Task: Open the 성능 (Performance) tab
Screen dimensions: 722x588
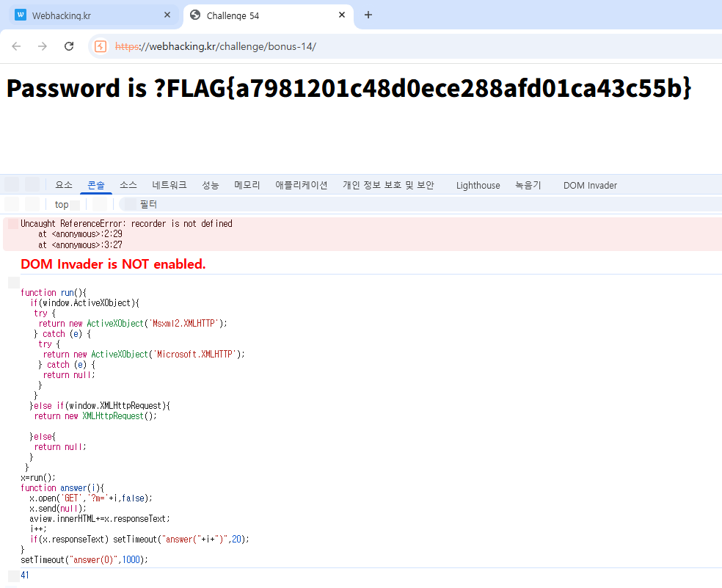Action: click(x=211, y=185)
